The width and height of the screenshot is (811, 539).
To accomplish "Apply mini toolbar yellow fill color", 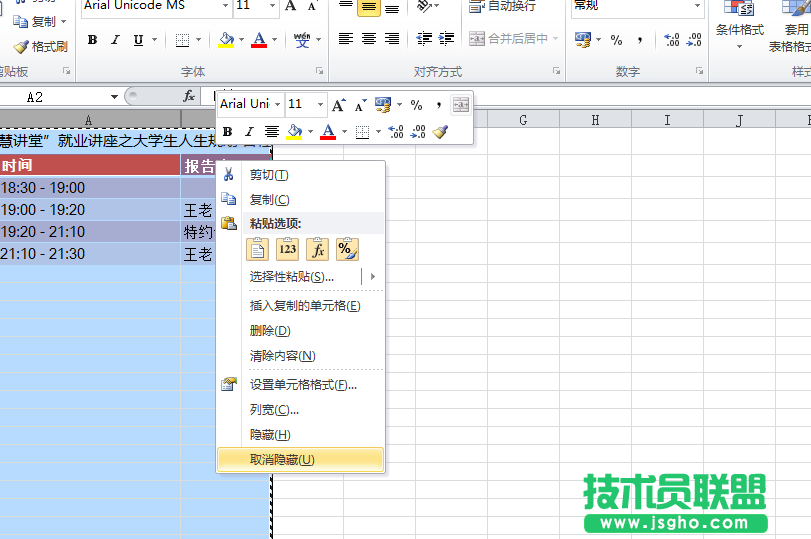I will coord(294,132).
